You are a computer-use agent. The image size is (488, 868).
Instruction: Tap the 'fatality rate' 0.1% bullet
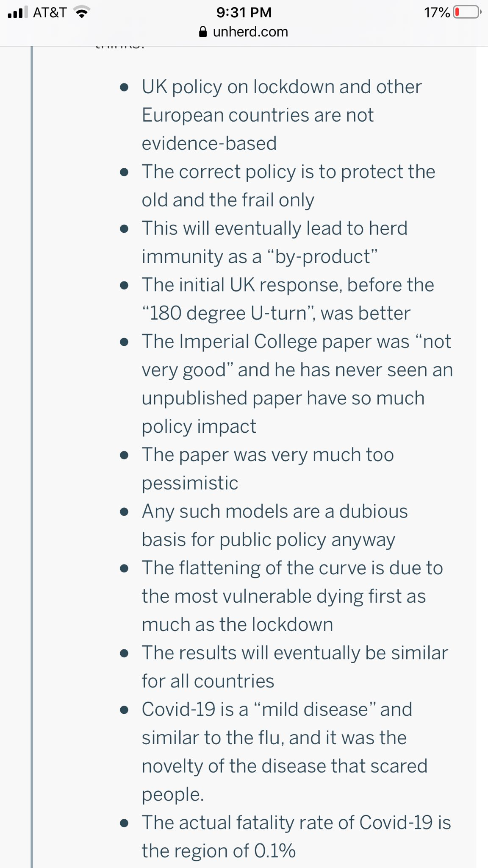coord(297,836)
